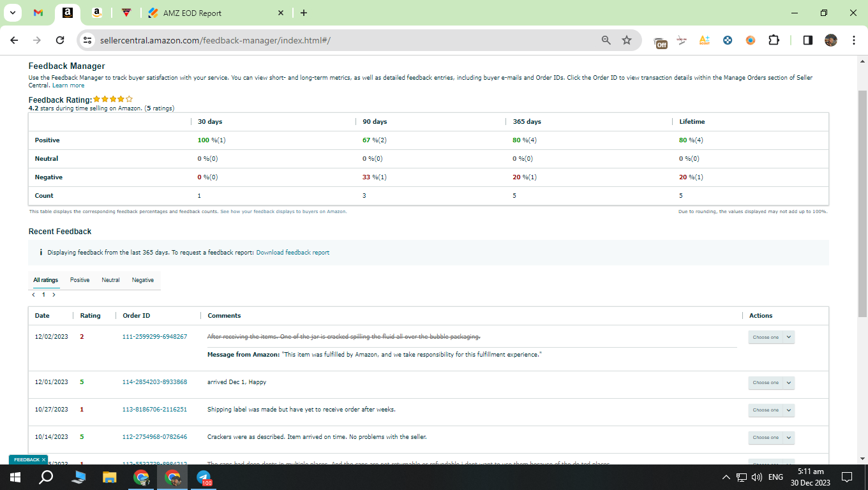Open the network status tray icon
Viewport: 868px width, 490px height.
click(742, 477)
